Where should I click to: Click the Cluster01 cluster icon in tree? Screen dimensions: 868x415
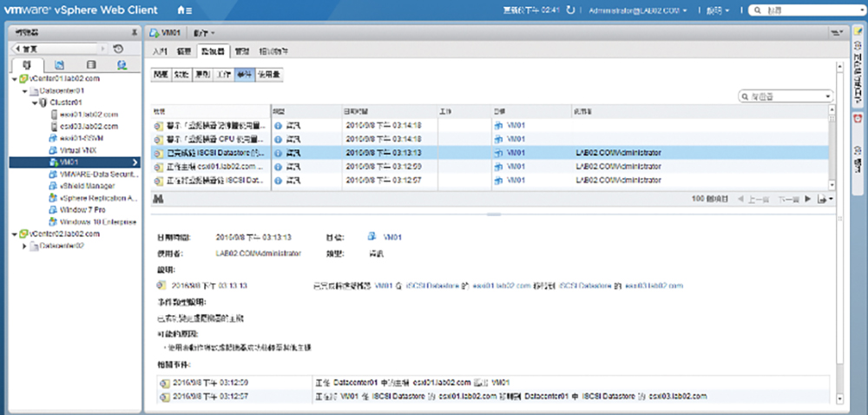point(43,102)
